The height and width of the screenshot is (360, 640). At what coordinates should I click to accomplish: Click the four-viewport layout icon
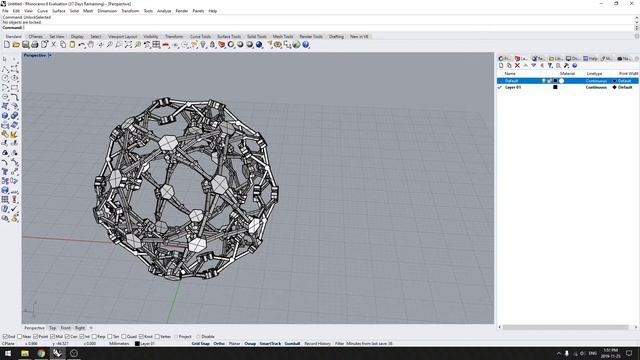(156, 45)
